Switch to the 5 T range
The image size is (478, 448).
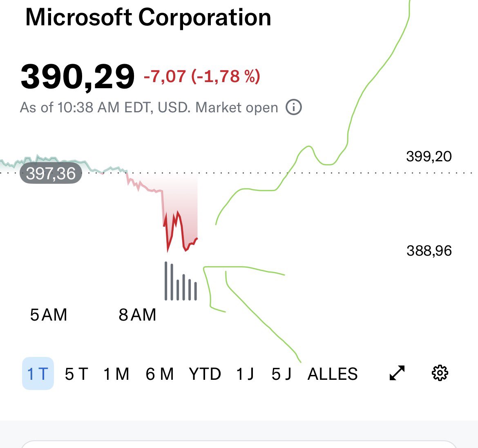click(76, 374)
